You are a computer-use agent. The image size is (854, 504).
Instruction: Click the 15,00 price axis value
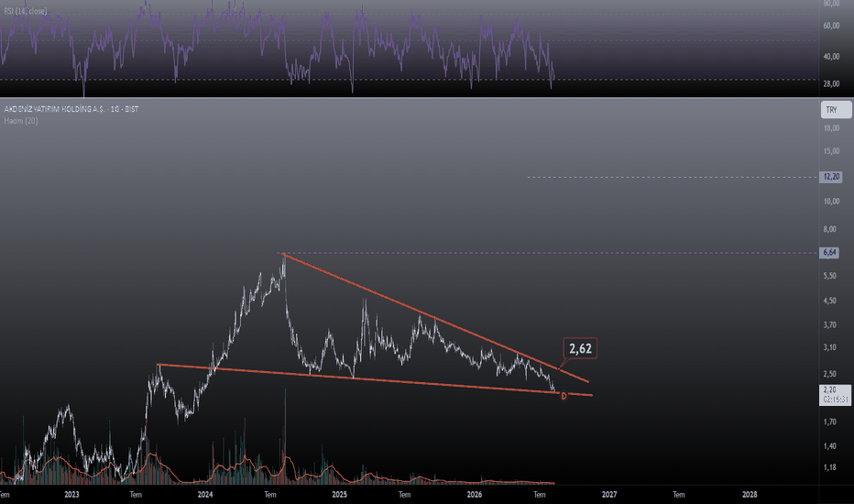click(831, 151)
